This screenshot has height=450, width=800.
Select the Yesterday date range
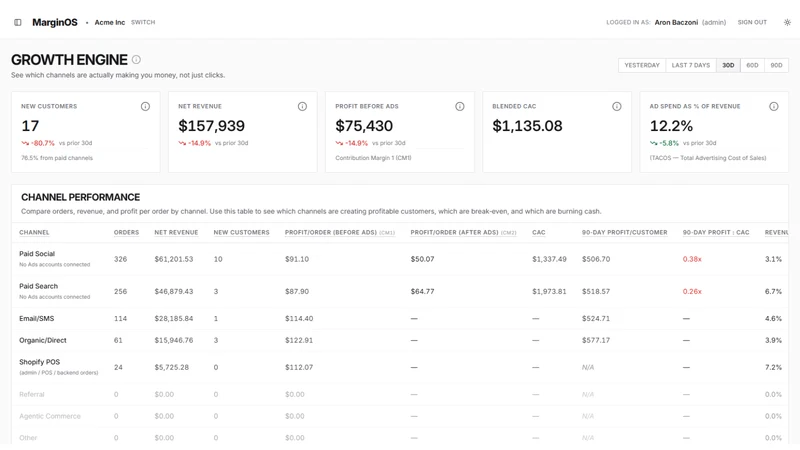click(642, 65)
